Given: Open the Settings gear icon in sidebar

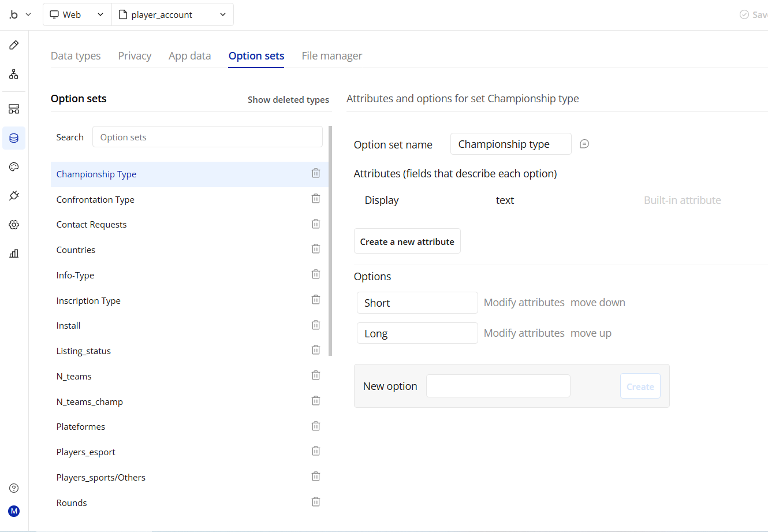Looking at the screenshot, I should tap(14, 225).
